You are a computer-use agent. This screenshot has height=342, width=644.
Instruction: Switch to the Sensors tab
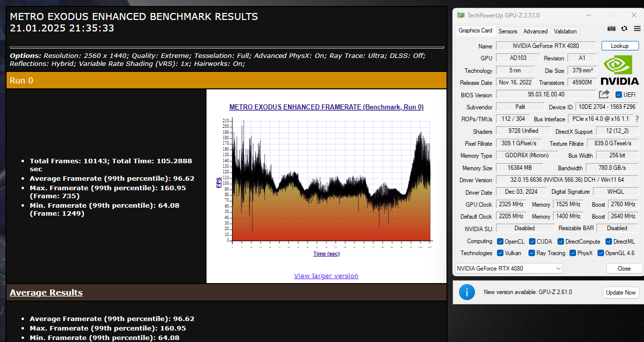click(507, 31)
